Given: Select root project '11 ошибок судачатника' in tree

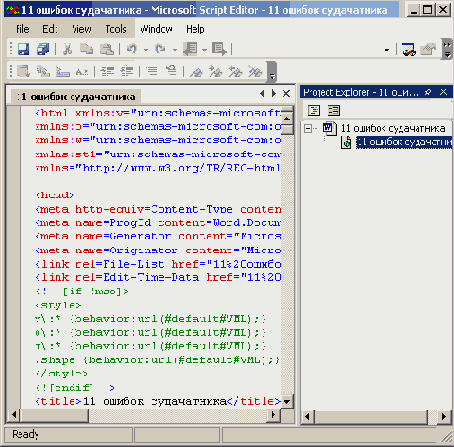Looking at the screenshot, I should (393, 128).
